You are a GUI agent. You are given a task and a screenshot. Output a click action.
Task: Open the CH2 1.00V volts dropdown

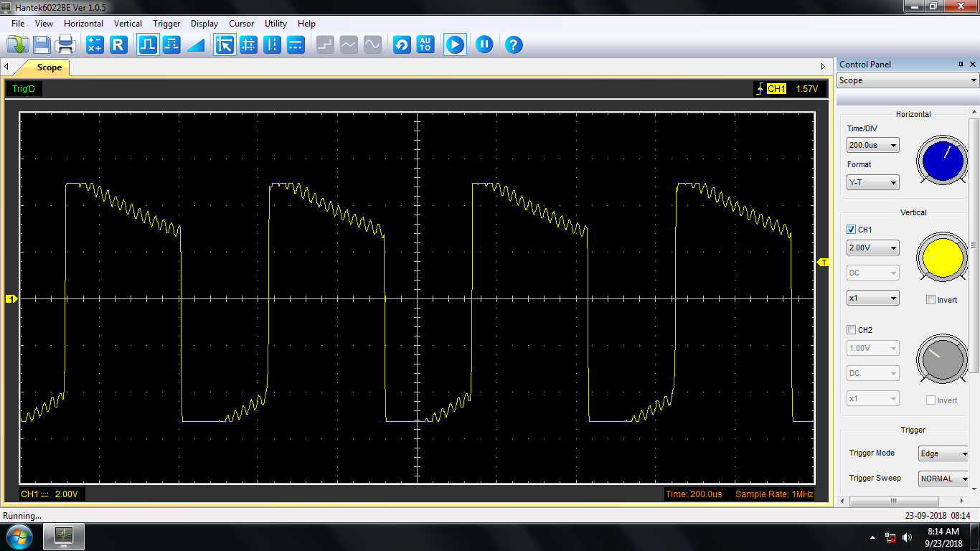tap(873, 348)
